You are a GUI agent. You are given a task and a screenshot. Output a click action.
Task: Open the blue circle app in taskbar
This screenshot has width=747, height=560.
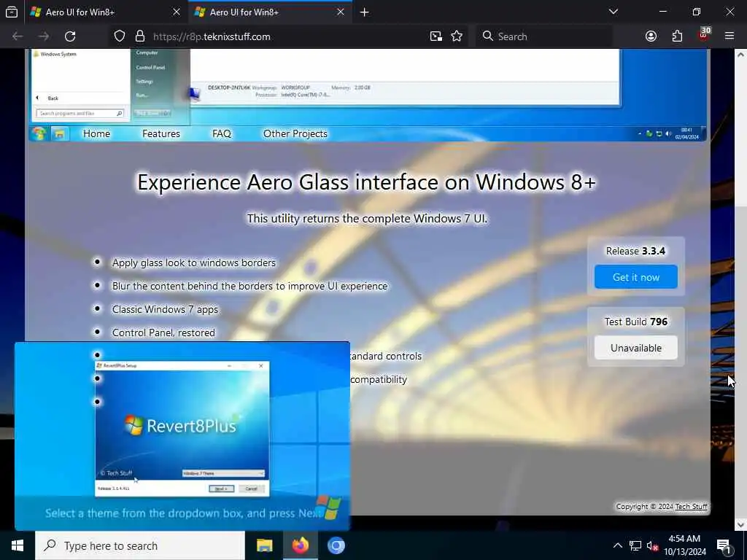coord(336,545)
